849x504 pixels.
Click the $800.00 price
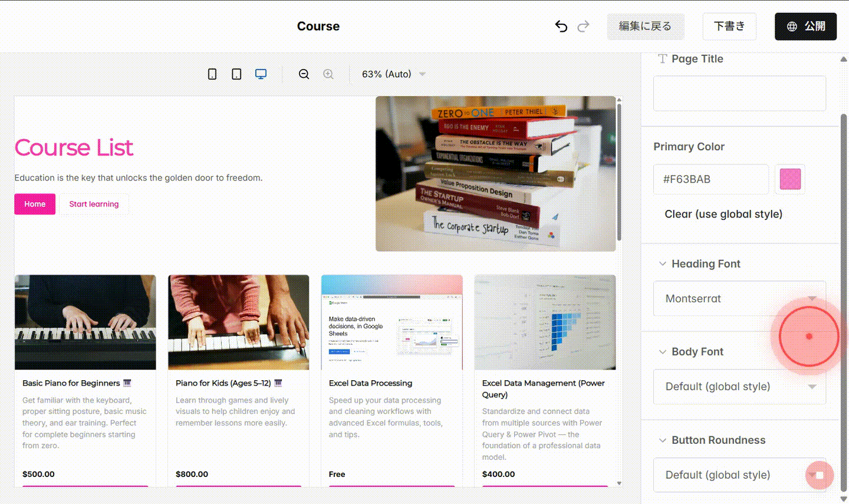point(192,474)
